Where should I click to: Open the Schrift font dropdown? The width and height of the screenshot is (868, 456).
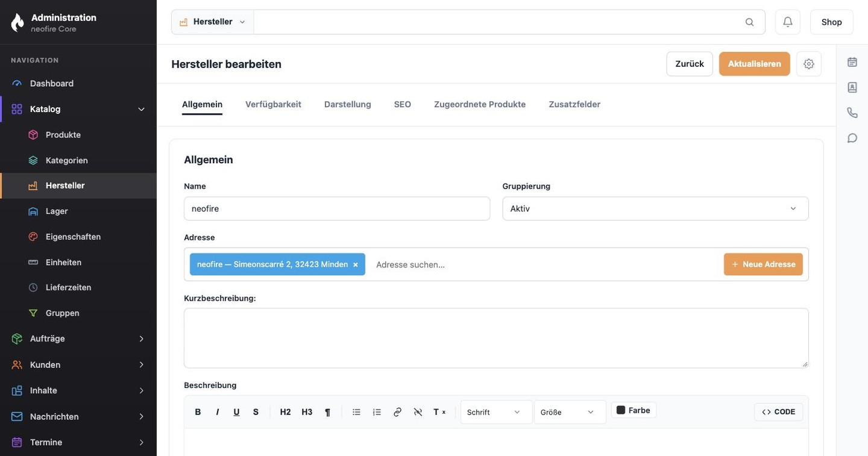pyautogui.click(x=496, y=412)
